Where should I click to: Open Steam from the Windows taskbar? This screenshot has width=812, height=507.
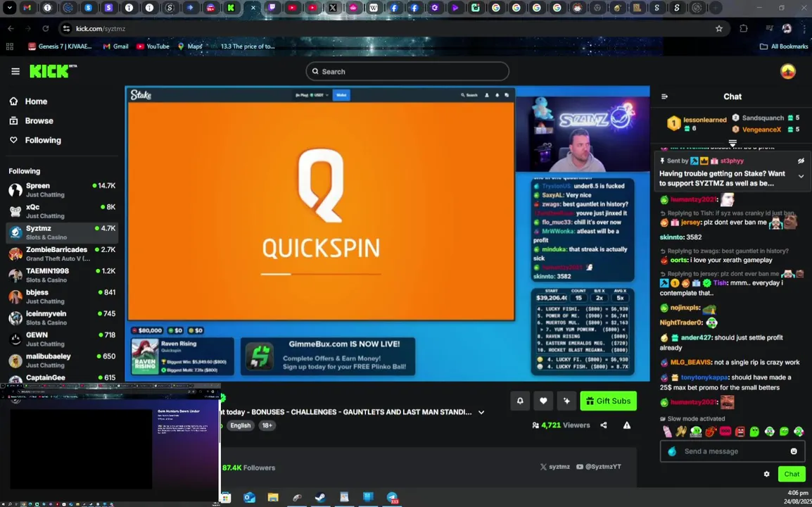321,498
